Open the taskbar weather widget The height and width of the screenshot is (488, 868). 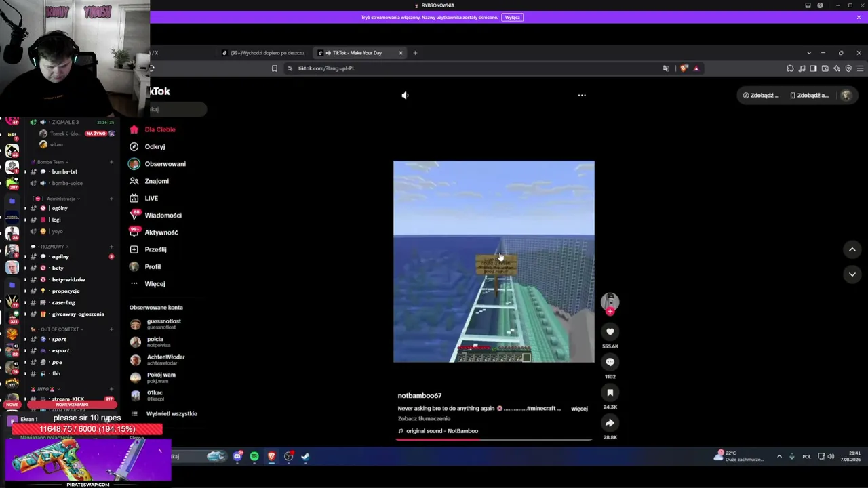pyautogui.click(x=738, y=456)
